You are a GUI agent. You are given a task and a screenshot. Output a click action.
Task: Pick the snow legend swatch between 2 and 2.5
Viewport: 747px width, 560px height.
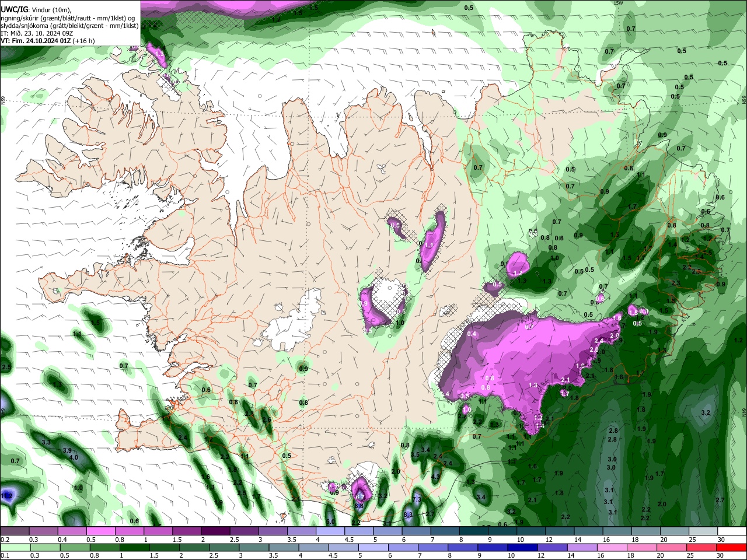pos(215,531)
